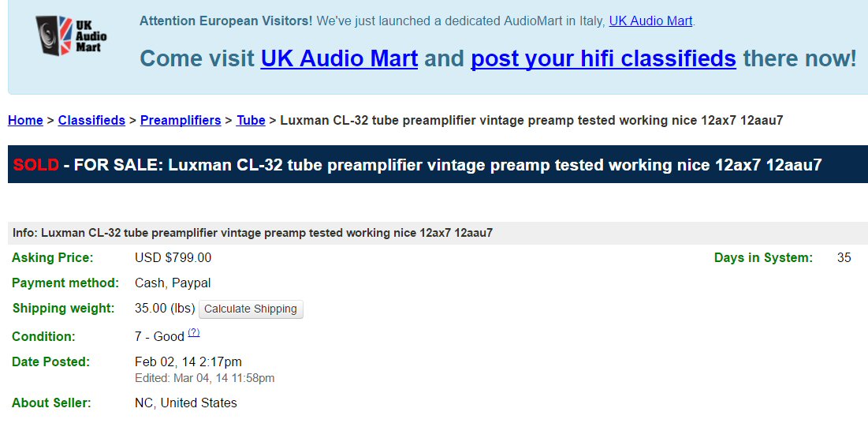Click the gray "Info: Luxman CL-32" header row
The image size is (868, 427).
[x=252, y=233]
